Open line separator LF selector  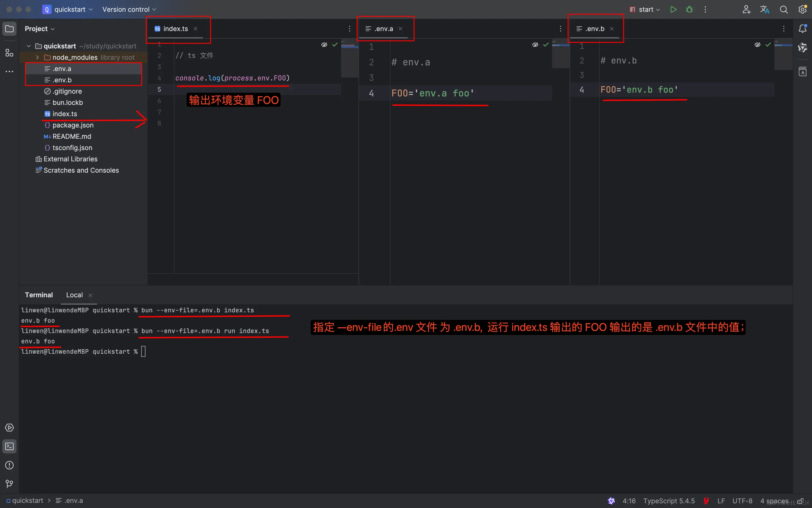[721, 501]
